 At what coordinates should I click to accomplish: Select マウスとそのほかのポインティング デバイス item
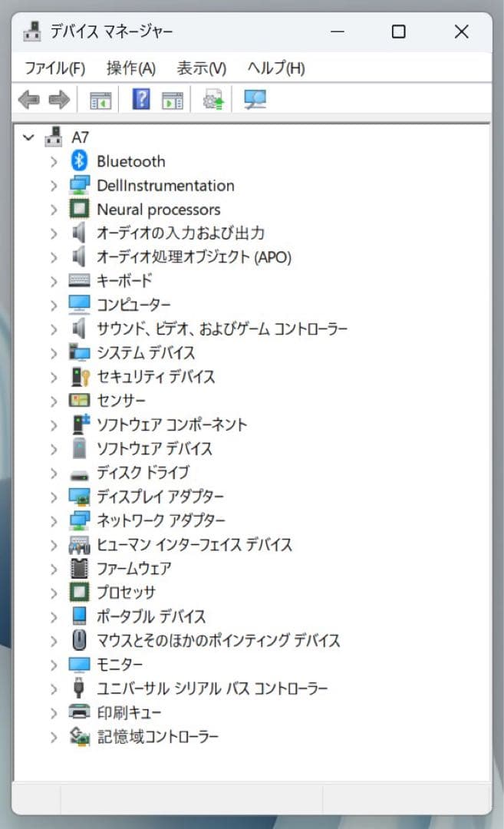pos(218,640)
